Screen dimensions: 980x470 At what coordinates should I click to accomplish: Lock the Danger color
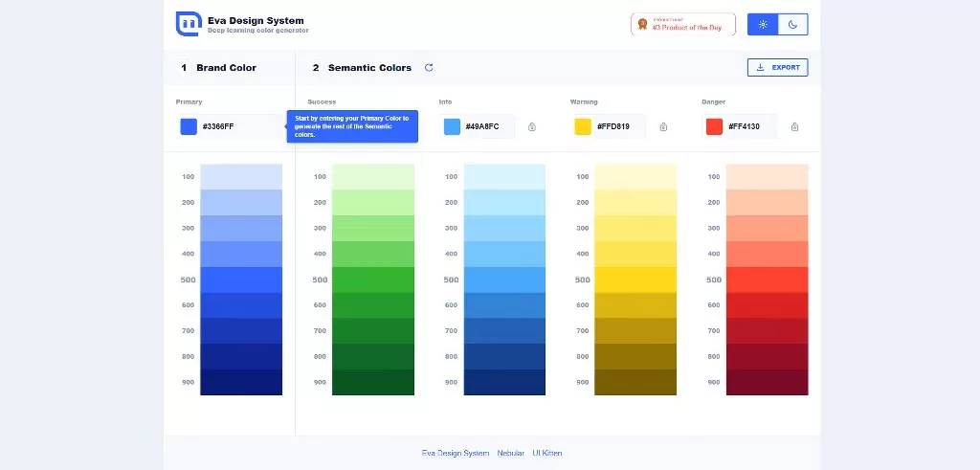coord(794,127)
